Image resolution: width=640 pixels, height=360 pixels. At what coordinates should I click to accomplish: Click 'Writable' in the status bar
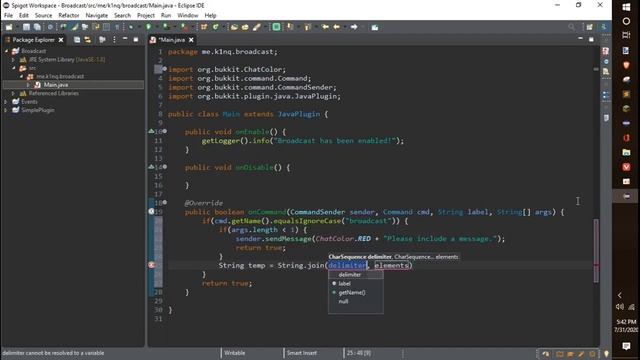click(x=235, y=353)
